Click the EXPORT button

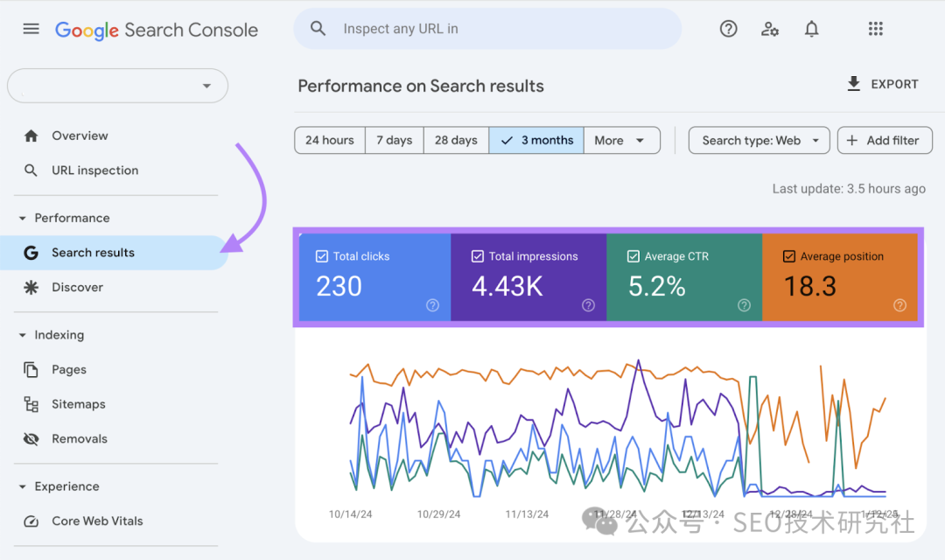[x=882, y=84]
